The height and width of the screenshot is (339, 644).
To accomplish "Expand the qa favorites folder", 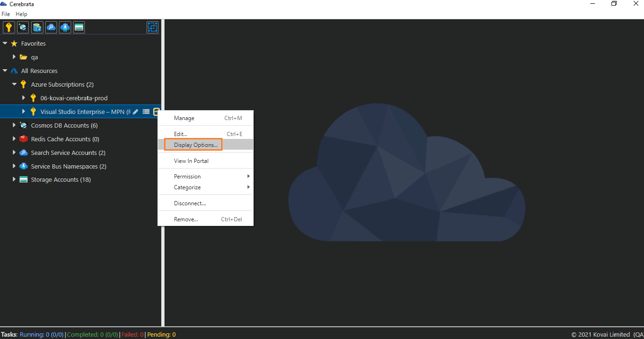I will point(14,57).
